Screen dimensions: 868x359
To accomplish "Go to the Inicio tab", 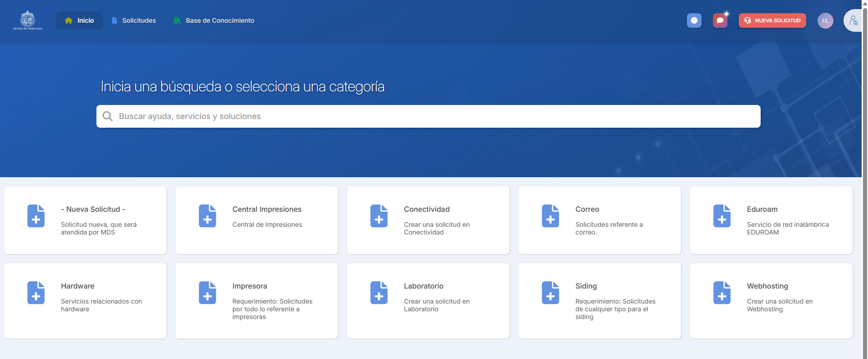I will [79, 20].
